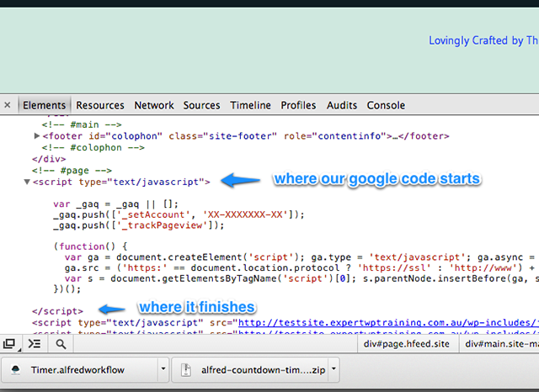Select the closing </script> tag line
The height and width of the screenshot is (392, 539).
57,311
